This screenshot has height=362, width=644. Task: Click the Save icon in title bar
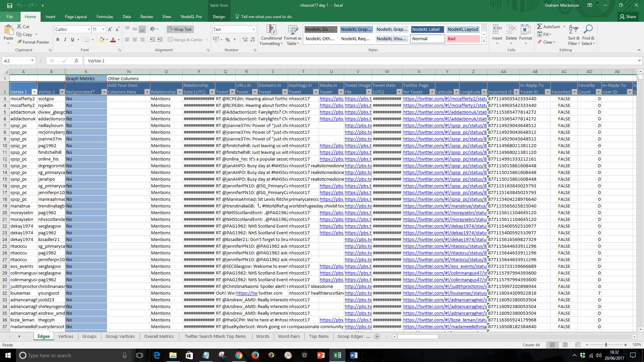(x=9, y=5)
